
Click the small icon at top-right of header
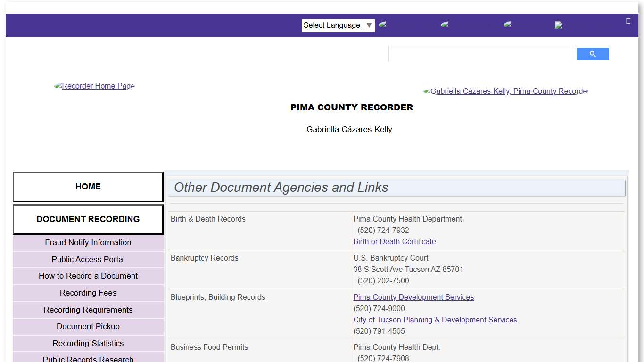click(628, 21)
